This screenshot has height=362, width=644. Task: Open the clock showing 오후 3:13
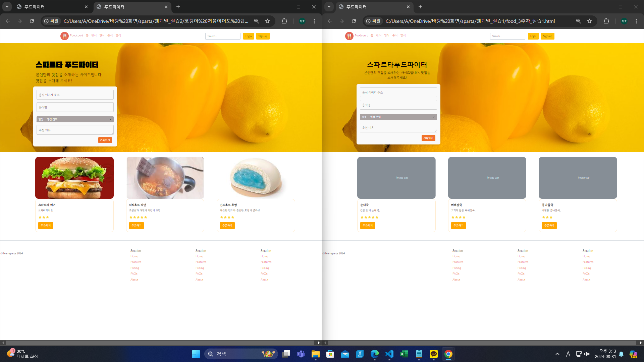(605, 354)
